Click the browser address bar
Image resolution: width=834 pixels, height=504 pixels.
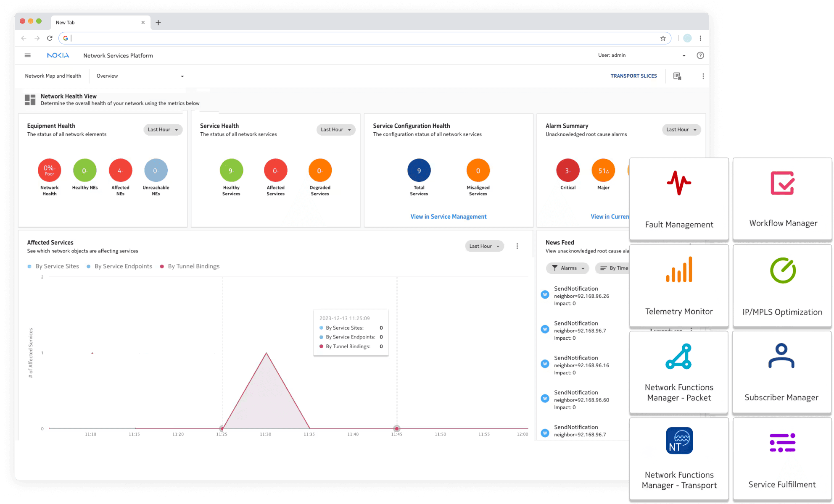(362, 38)
